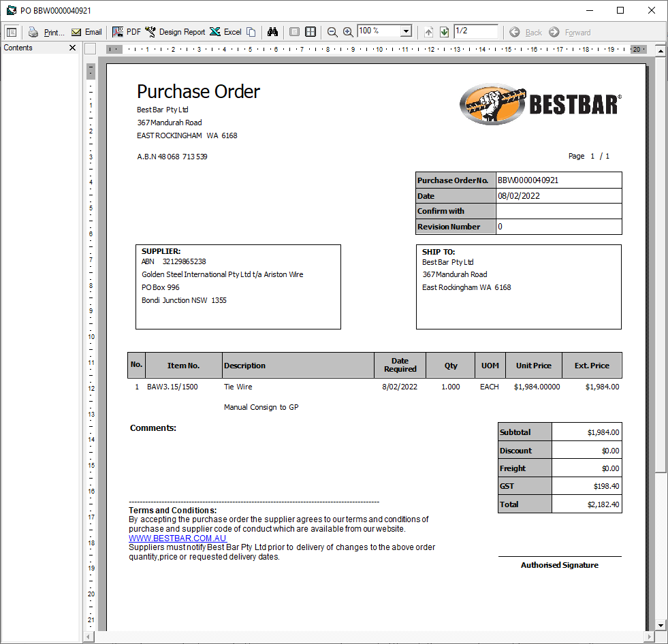Click the ruler corner box

(x=91, y=49)
